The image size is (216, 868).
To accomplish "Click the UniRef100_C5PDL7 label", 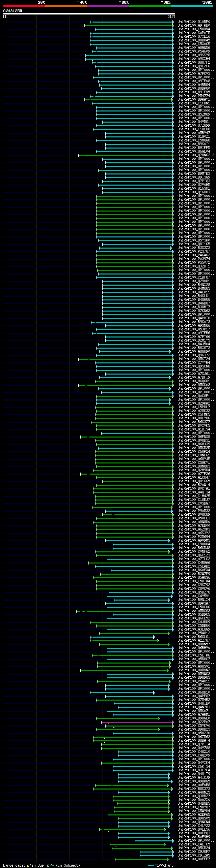I will tap(194, 407).
